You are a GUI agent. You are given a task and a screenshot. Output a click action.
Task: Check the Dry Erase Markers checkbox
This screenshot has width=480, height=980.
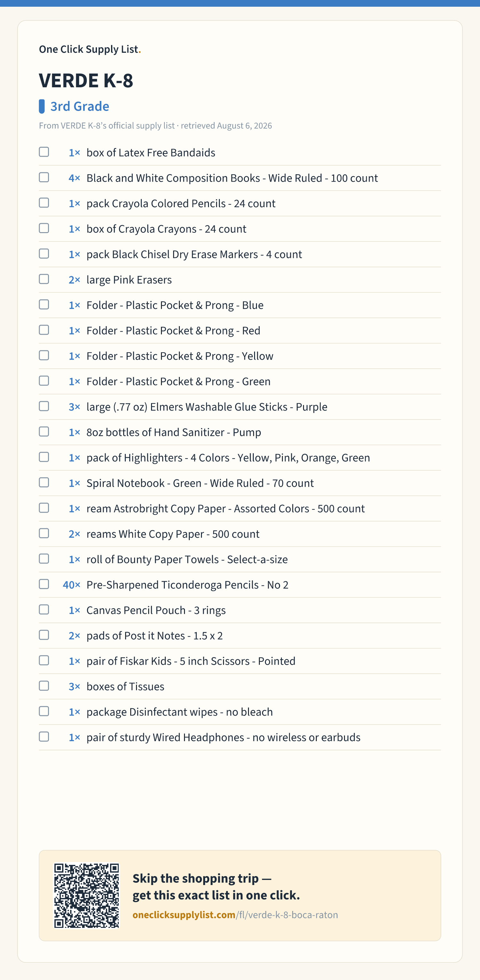point(44,253)
